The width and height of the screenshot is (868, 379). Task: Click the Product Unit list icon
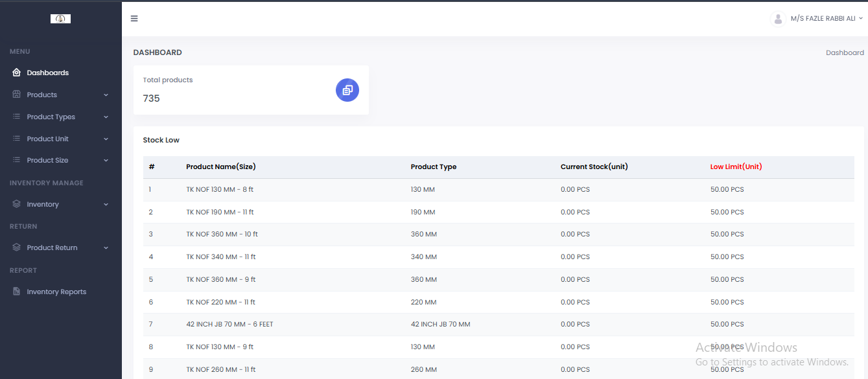pyautogui.click(x=17, y=139)
